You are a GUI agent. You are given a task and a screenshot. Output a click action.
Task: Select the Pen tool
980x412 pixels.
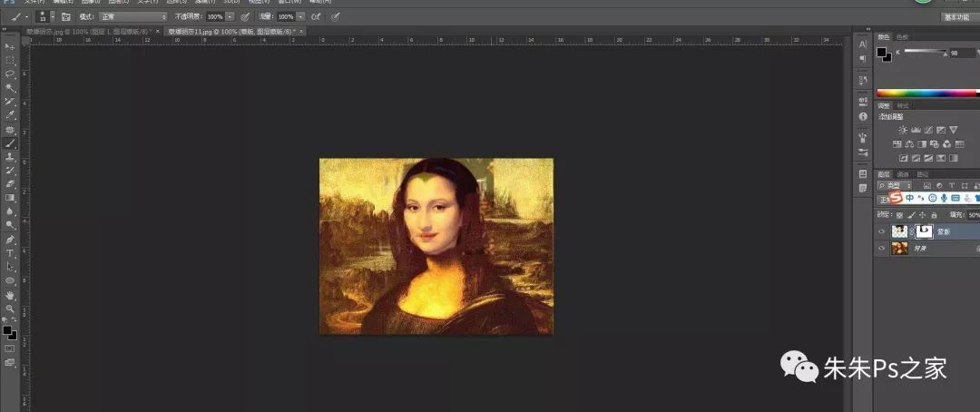pyautogui.click(x=10, y=240)
